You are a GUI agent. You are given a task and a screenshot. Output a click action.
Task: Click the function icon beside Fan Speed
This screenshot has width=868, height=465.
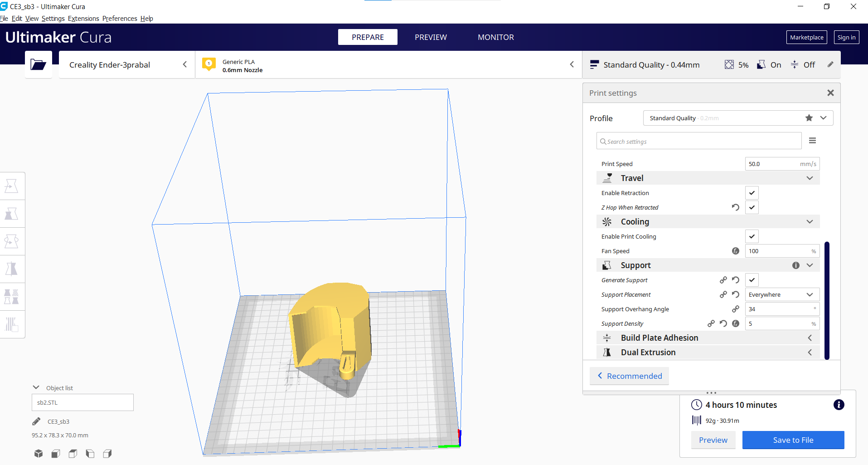tap(736, 251)
